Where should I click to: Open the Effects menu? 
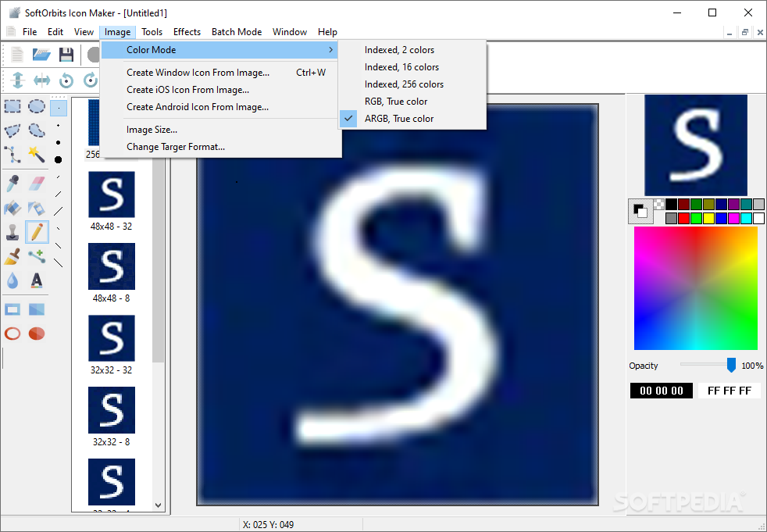(x=187, y=32)
